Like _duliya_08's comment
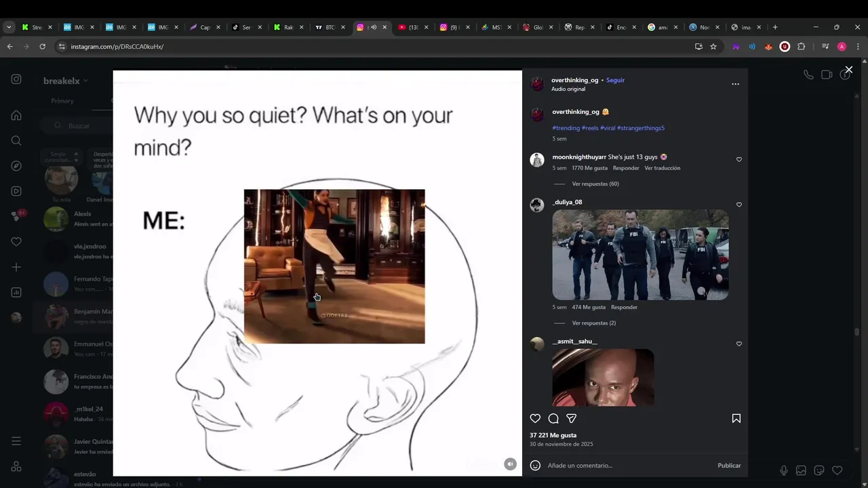The image size is (868, 488). pos(739,205)
